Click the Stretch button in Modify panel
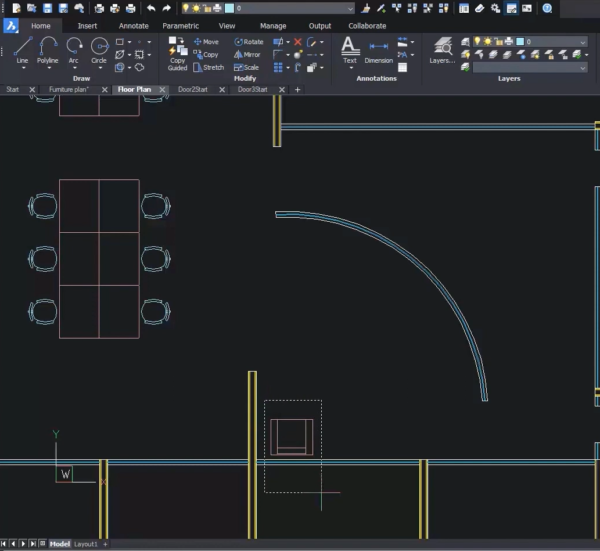Viewport: 600px width, 551px height. 209,68
